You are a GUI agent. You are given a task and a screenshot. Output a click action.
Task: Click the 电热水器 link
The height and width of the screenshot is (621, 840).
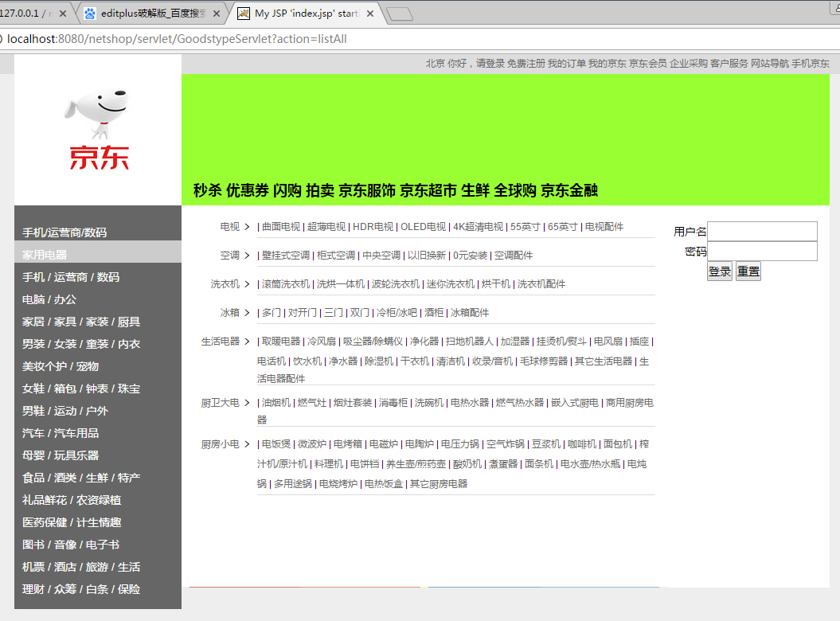pos(469,403)
